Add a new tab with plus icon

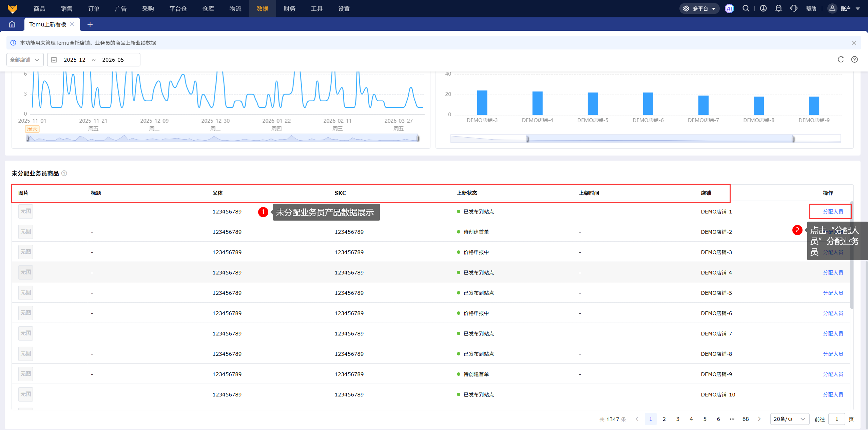pos(90,24)
